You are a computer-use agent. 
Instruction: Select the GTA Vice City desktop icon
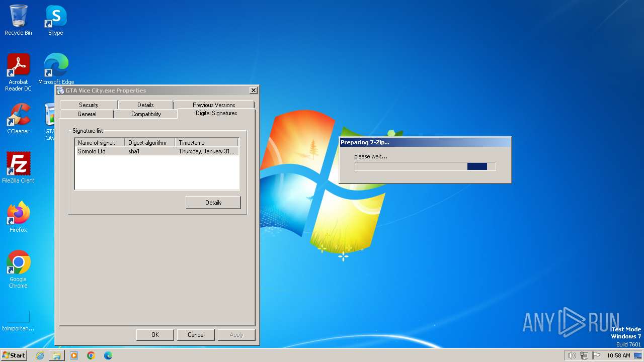point(50,122)
